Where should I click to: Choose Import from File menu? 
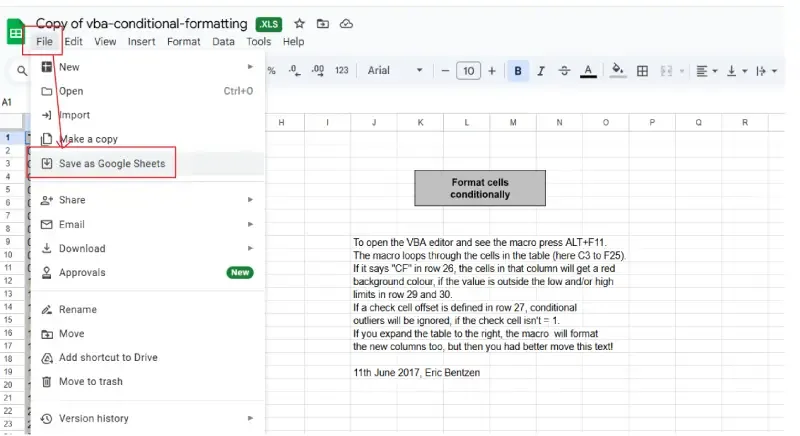147,115
